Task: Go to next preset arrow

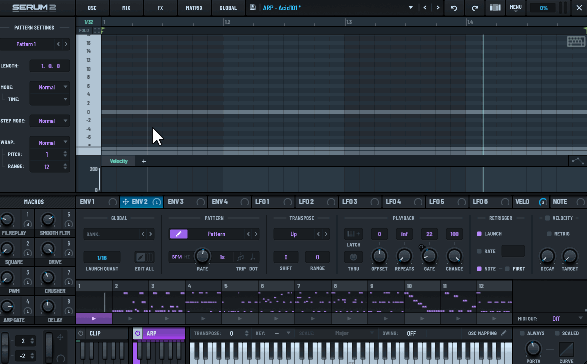Action: pos(438,7)
